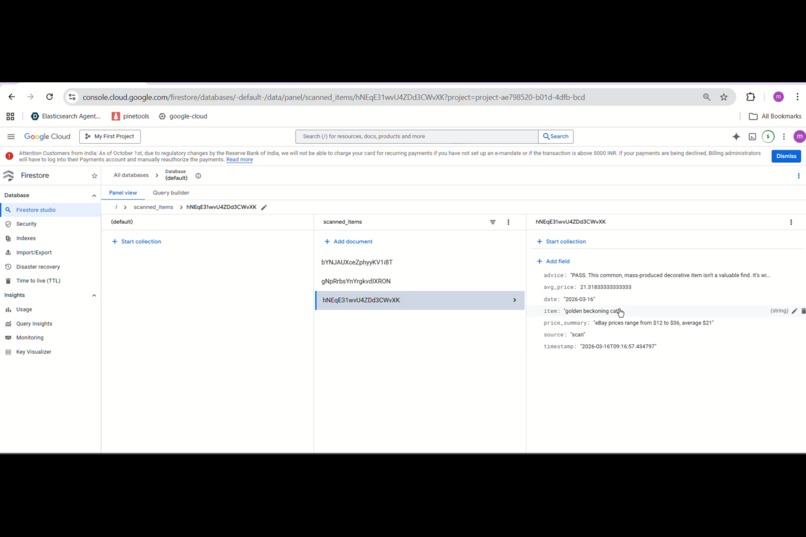806x537 pixels.
Task: Delete the item field with trash icon
Action: pos(803,311)
